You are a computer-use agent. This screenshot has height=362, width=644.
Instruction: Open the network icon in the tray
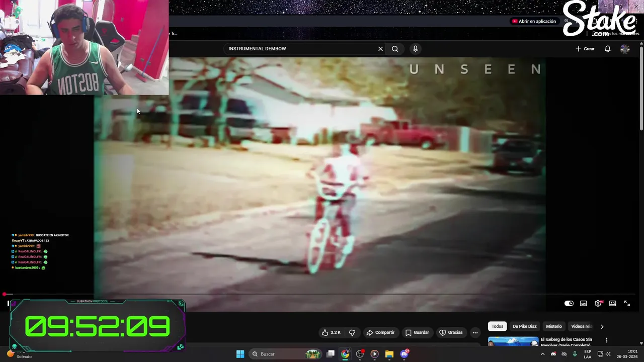pos(600,354)
